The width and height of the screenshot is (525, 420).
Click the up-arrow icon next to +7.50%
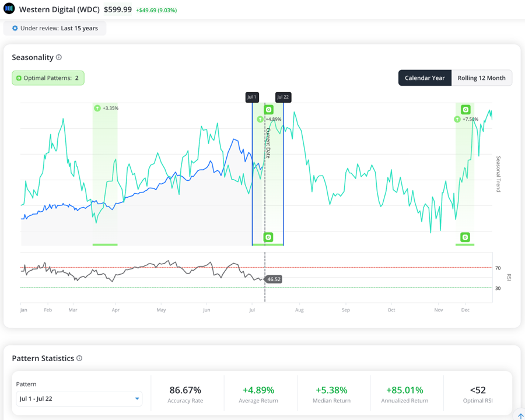(x=457, y=119)
